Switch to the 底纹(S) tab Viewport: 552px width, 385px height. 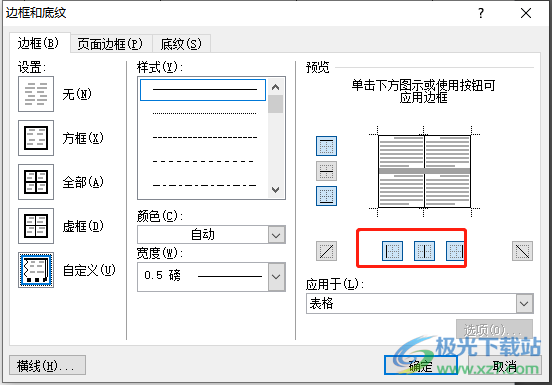click(181, 44)
